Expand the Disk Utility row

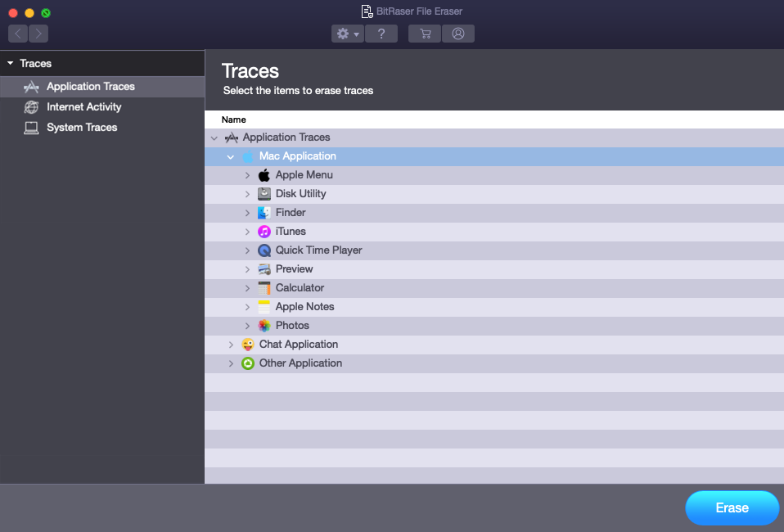pos(247,194)
